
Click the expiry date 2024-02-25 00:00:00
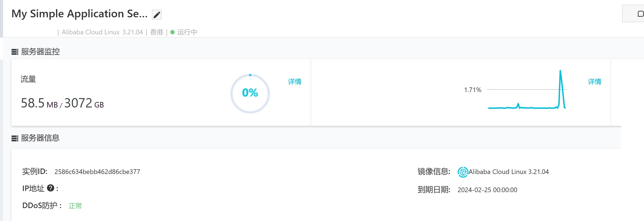pos(487,190)
